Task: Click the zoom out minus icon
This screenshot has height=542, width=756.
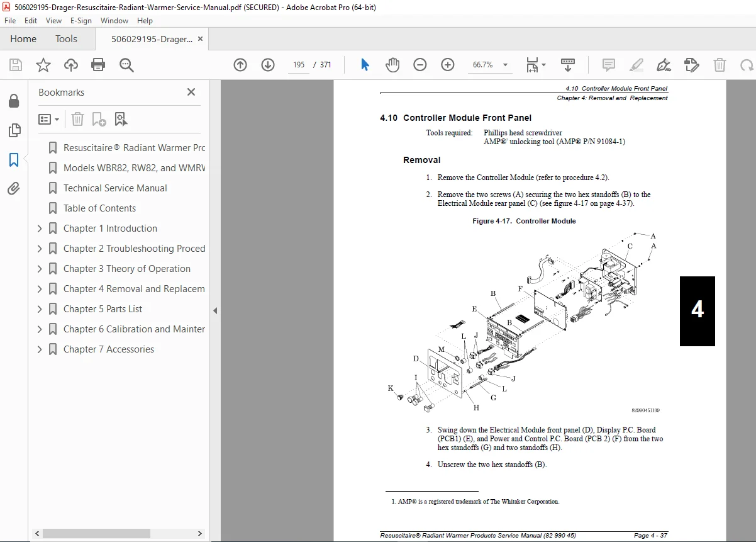Action: [420, 65]
